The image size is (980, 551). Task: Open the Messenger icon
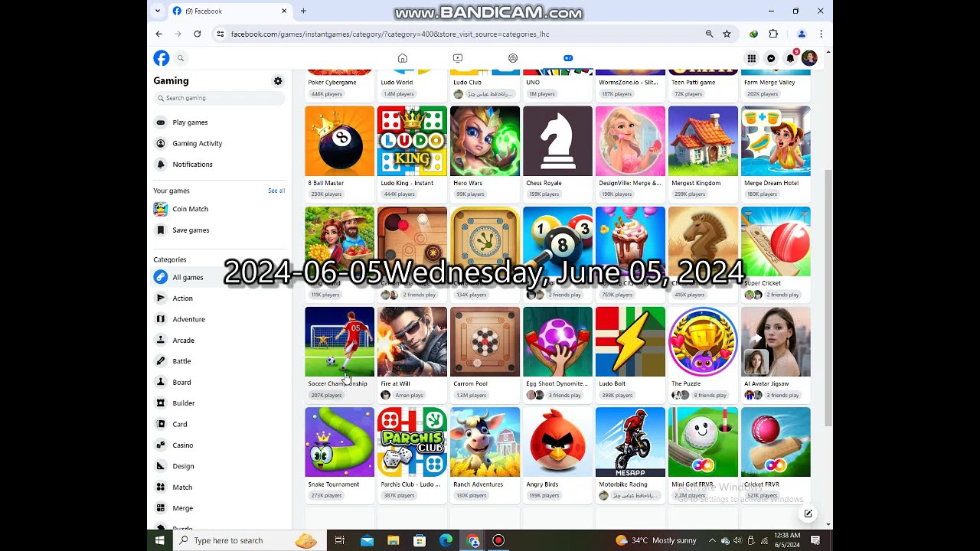tap(771, 58)
